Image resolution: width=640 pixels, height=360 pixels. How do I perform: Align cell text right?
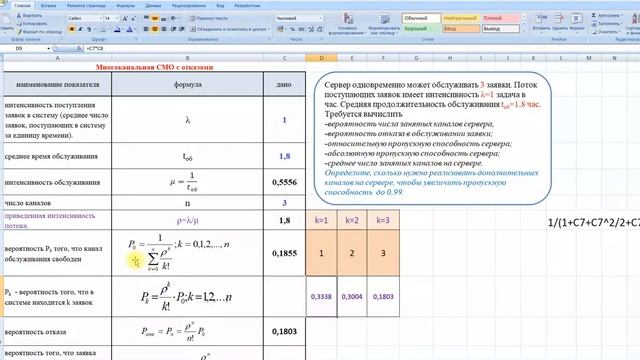163,29
